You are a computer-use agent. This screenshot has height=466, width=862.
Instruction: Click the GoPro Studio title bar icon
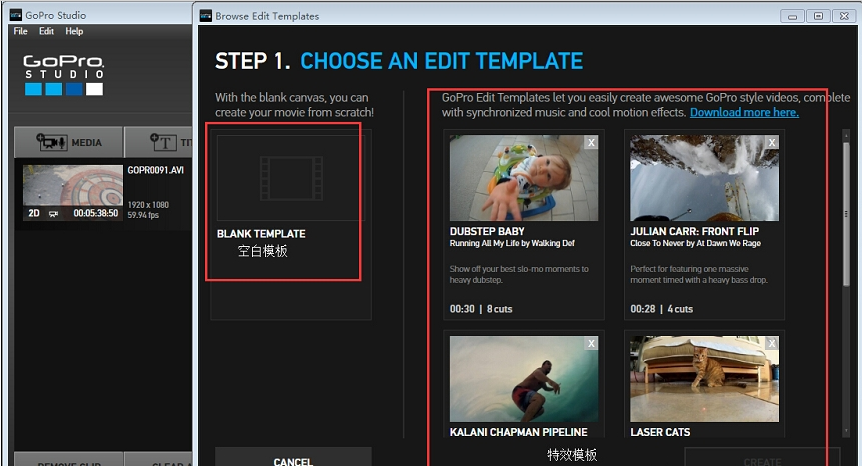pos(16,15)
